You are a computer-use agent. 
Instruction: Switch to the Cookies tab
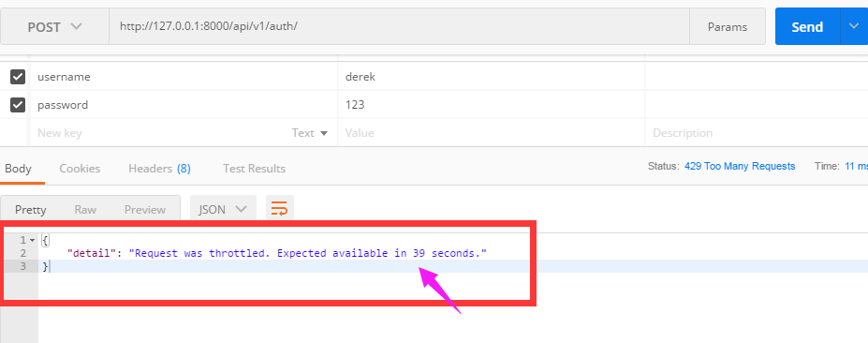coord(80,169)
